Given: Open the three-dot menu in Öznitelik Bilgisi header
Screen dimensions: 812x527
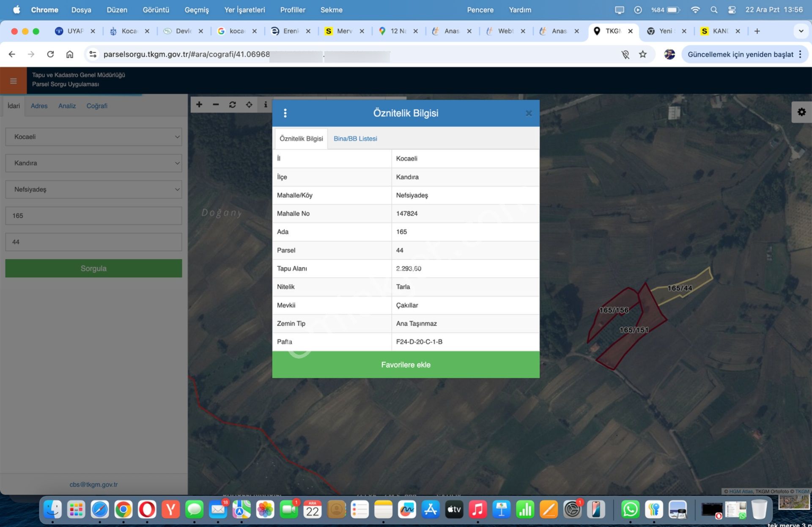Looking at the screenshot, I should 285,113.
